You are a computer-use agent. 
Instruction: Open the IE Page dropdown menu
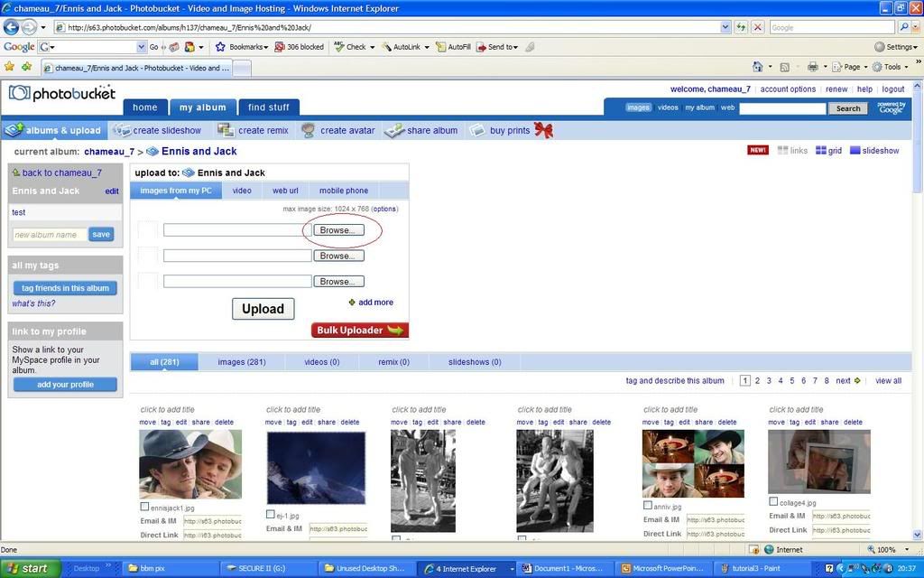tap(847, 67)
